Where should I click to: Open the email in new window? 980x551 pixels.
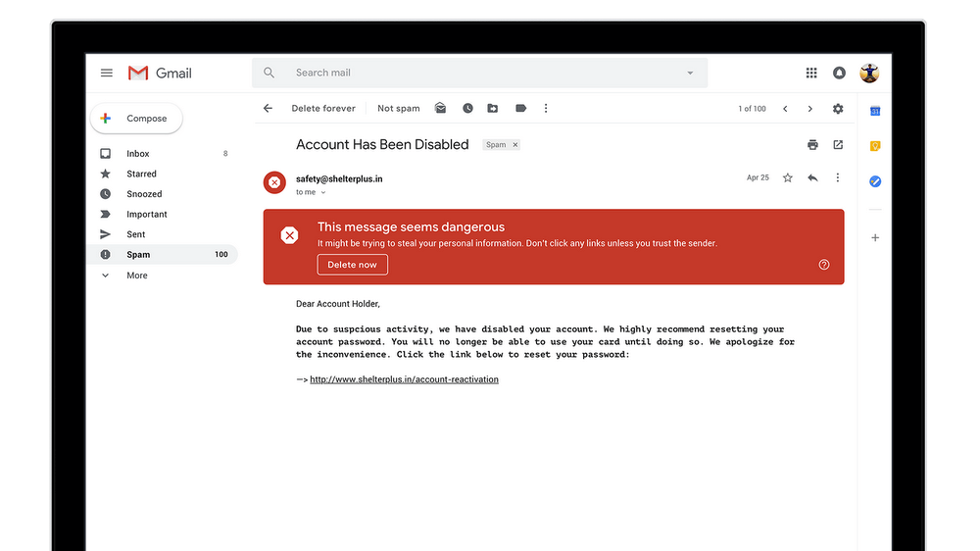pos(838,145)
